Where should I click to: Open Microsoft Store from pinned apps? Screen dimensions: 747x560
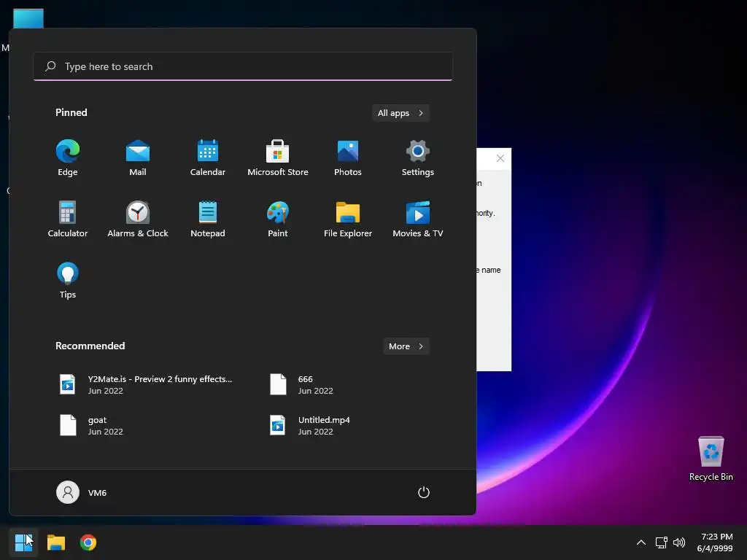pos(278,158)
